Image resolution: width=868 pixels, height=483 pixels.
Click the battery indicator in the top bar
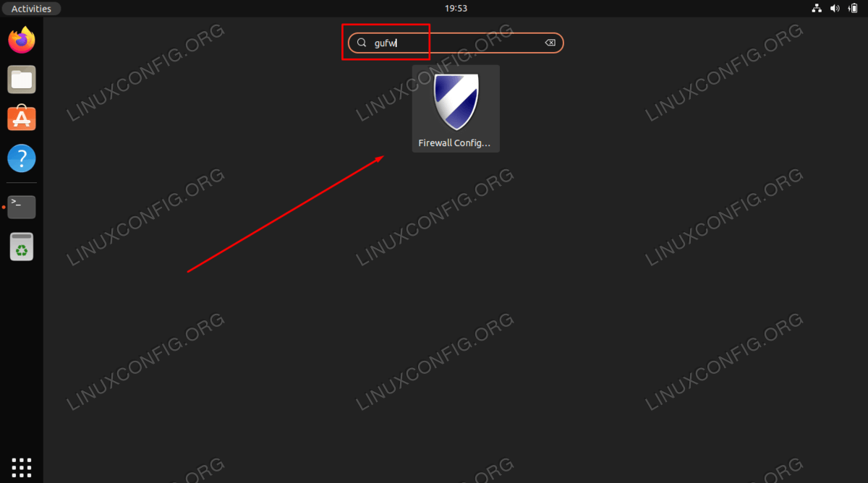click(x=852, y=9)
